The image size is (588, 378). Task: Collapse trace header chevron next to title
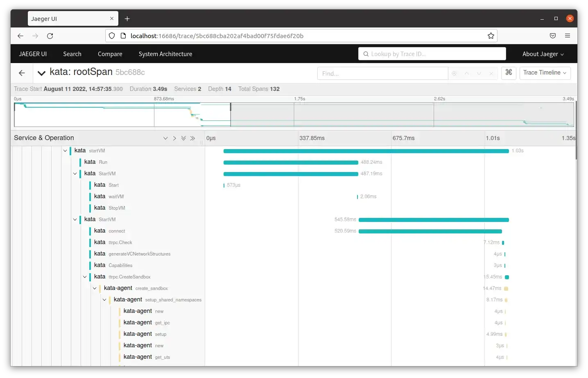coord(41,73)
